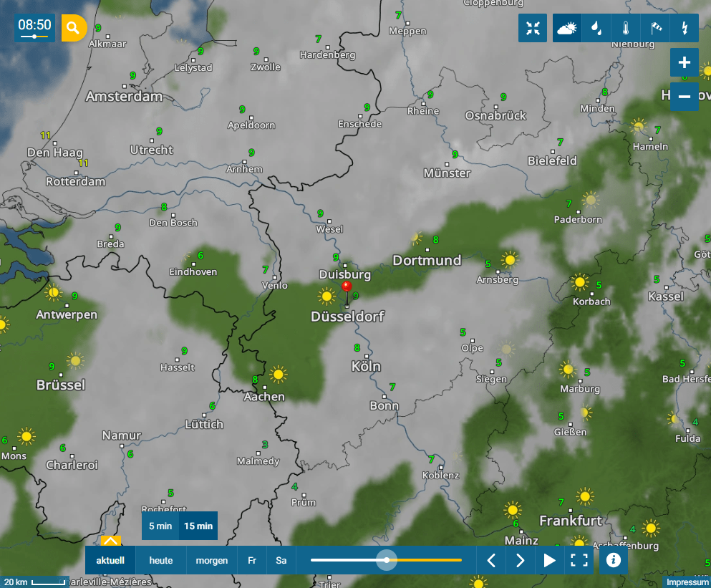Toggle the 5 min interval option
Viewport: 711px width, 588px height.
pos(158,525)
